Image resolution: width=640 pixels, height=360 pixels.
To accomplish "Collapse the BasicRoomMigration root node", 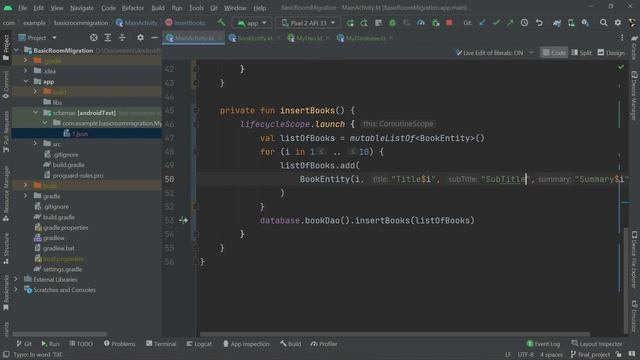I will [x=16, y=50].
